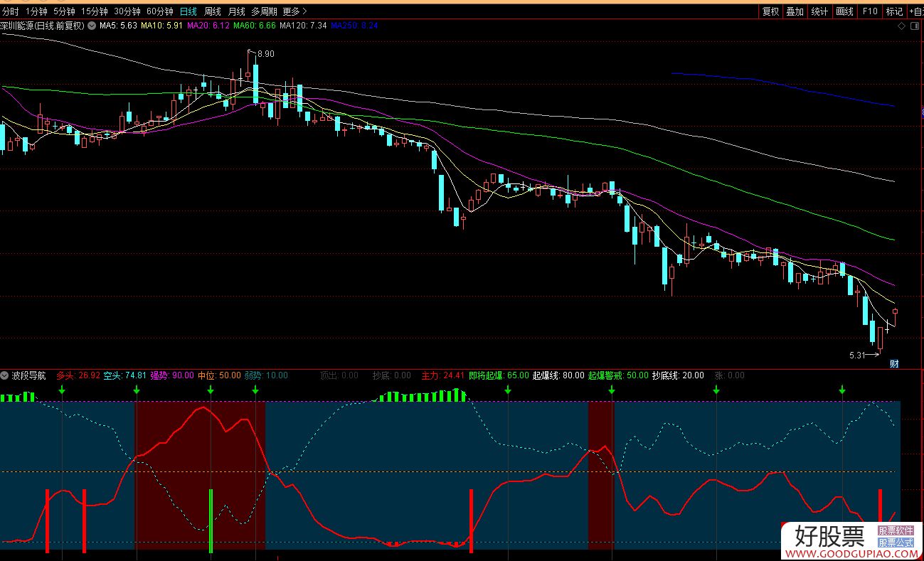The image size is (924, 561).
Task: Click the 复权 adjustment button
Action: (x=771, y=11)
